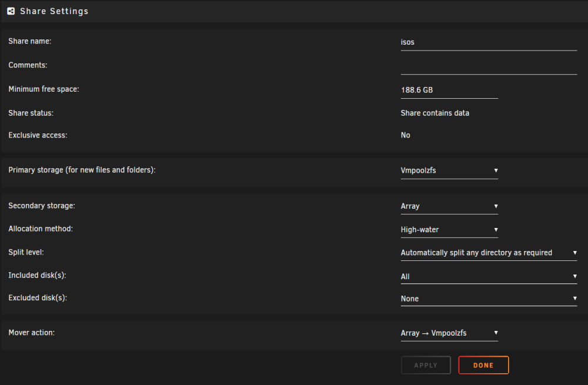This screenshot has width=588, height=385.
Task: Click the Share Settings share icon
Action: pyautogui.click(x=11, y=11)
